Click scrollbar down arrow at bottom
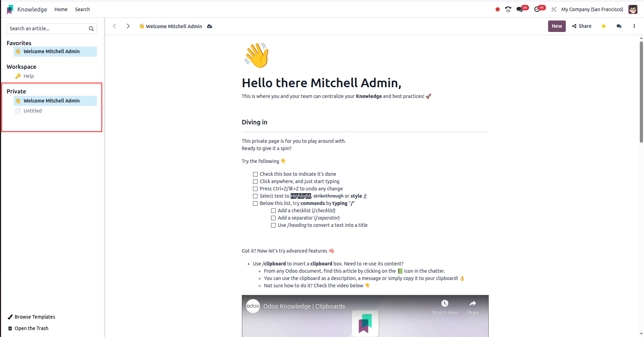 coord(641,334)
